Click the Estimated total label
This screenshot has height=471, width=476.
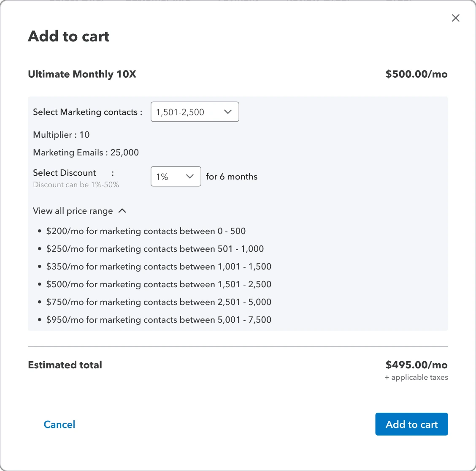coord(65,365)
